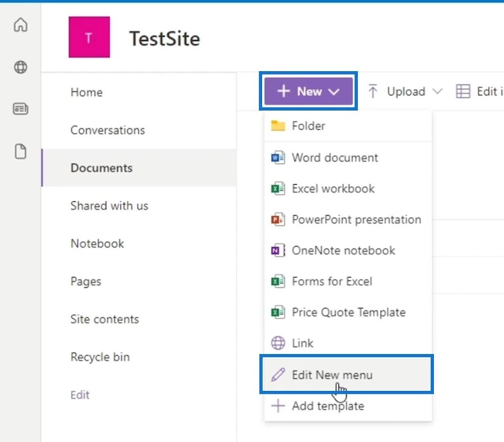Viewport: 504px width, 442px height.
Task: Select the OneNote notebook icon
Action: (278, 250)
